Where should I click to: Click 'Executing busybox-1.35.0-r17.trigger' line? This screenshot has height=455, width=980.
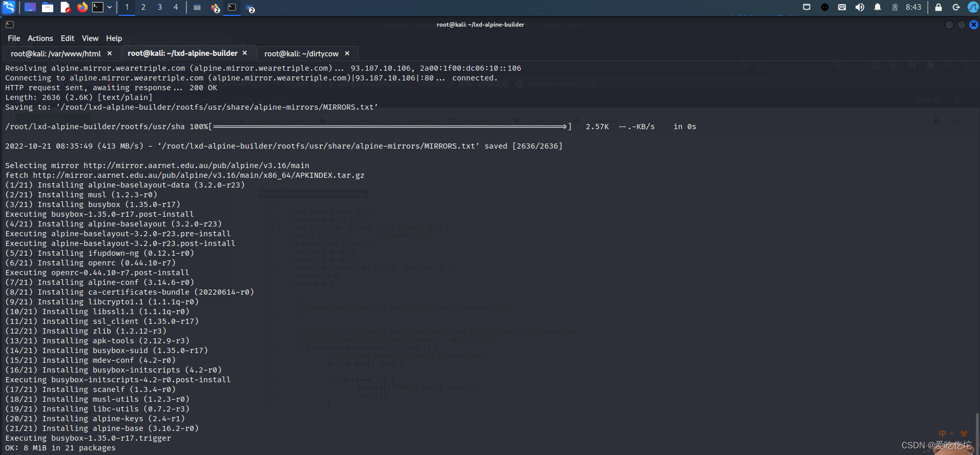tap(88, 438)
